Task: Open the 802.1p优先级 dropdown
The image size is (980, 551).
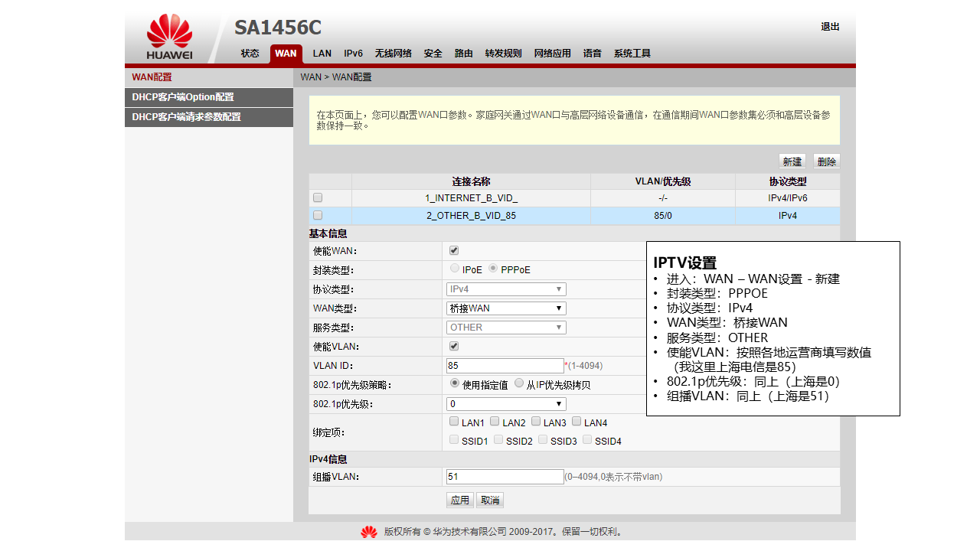Action: click(x=506, y=403)
